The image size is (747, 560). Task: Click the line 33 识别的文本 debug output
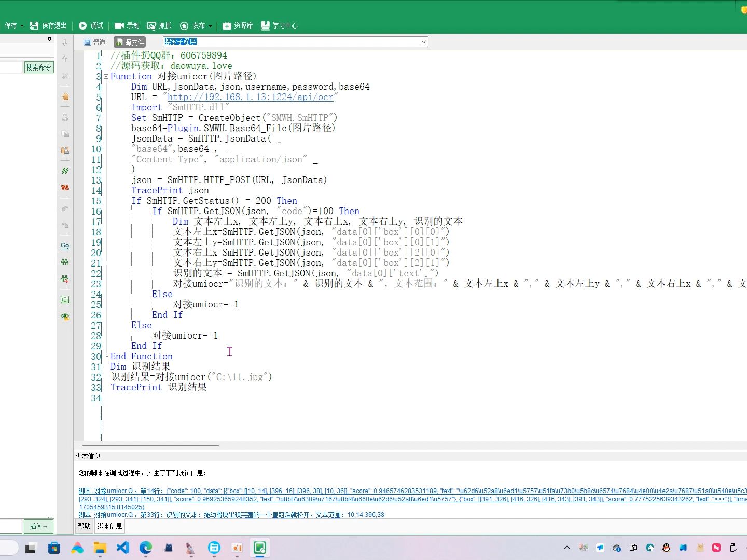231,515
